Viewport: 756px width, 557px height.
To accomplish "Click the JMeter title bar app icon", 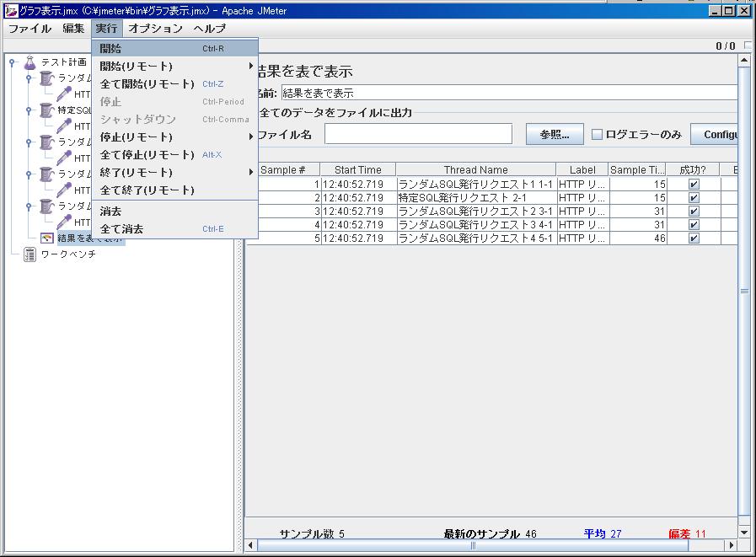I will 11,11.
